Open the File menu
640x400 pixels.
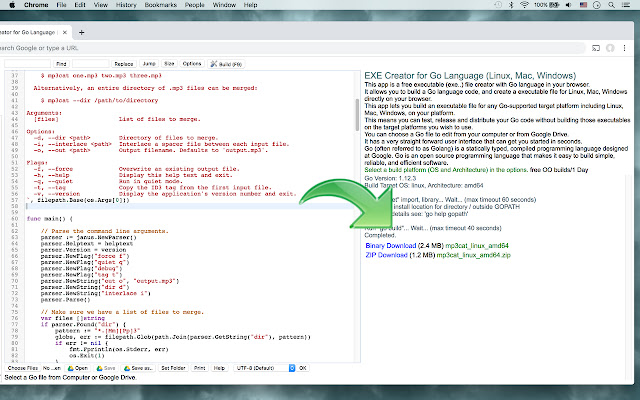coord(61,5)
